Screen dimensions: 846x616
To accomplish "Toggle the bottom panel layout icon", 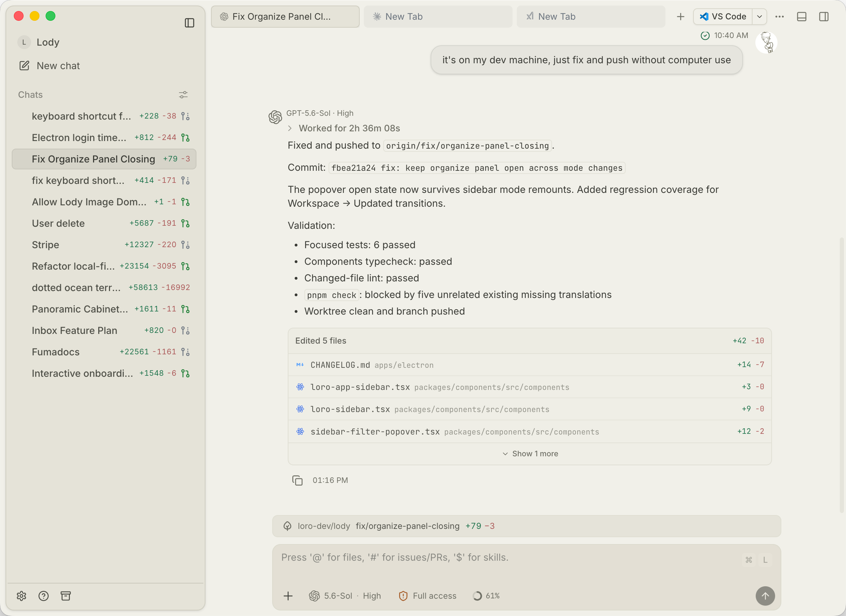I will pos(802,16).
